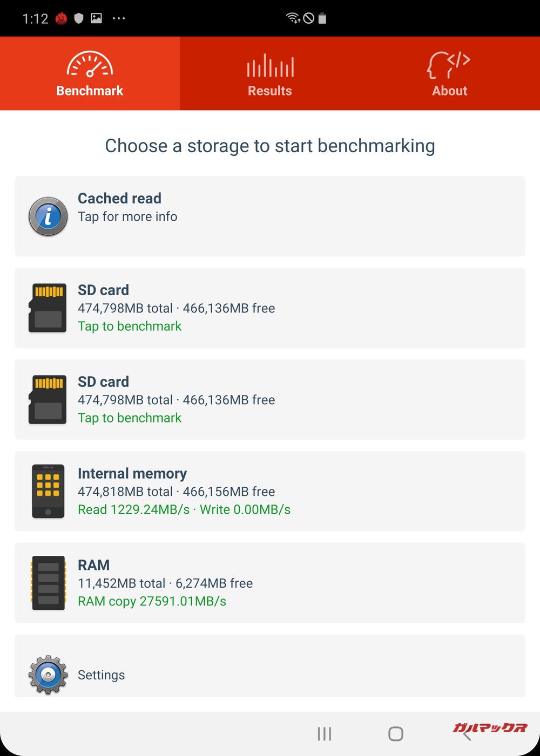
Task: Tap the second SD card icon
Action: click(x=48, y=400)
